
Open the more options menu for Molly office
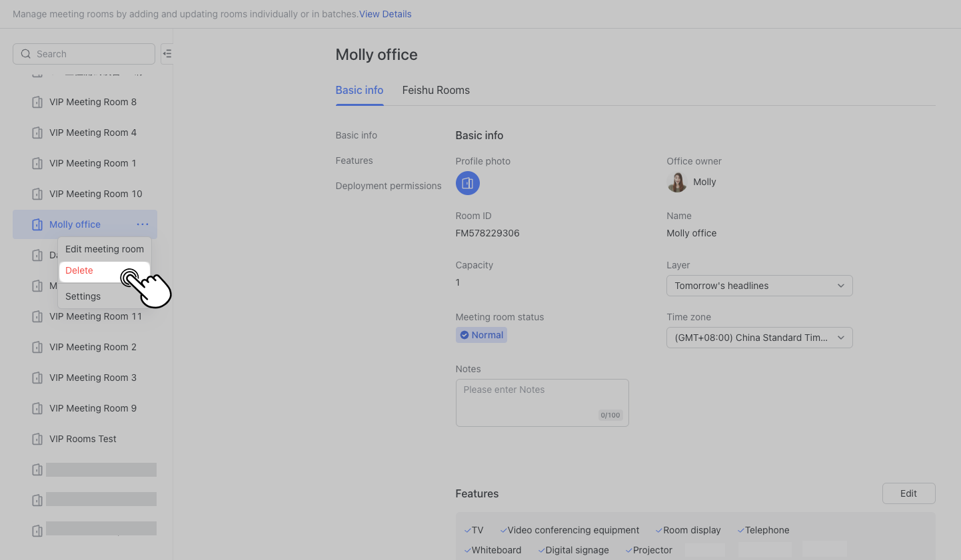coord(143,224)
